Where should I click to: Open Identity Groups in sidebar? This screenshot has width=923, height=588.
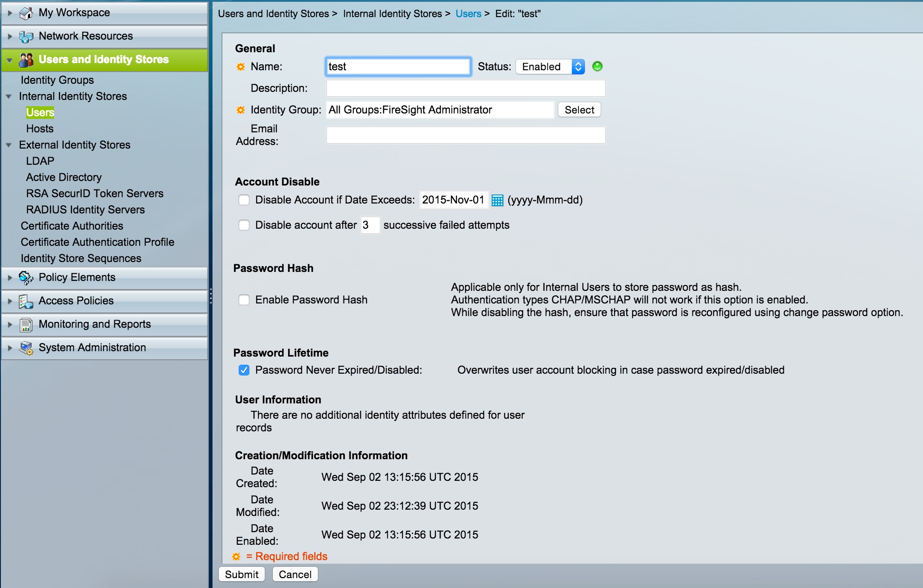[57, 80]
